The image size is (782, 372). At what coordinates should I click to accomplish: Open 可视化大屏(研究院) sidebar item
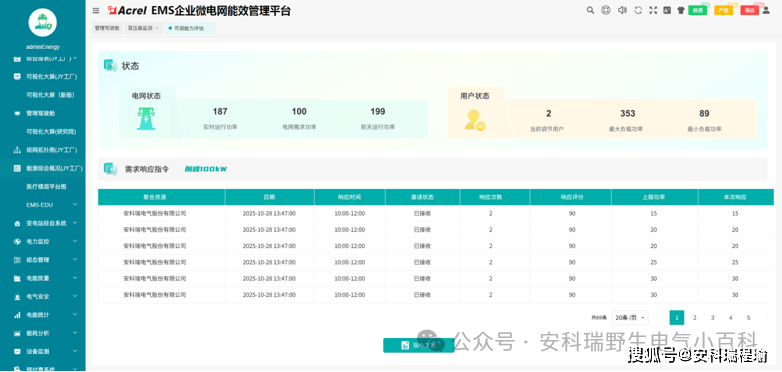click(43, 132)
